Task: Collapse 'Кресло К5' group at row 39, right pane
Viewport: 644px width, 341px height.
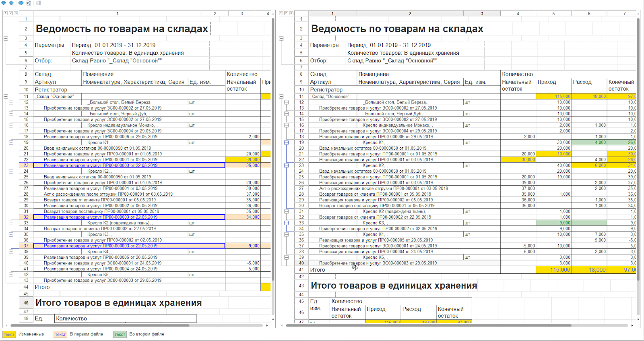Action: pos(286,257)
